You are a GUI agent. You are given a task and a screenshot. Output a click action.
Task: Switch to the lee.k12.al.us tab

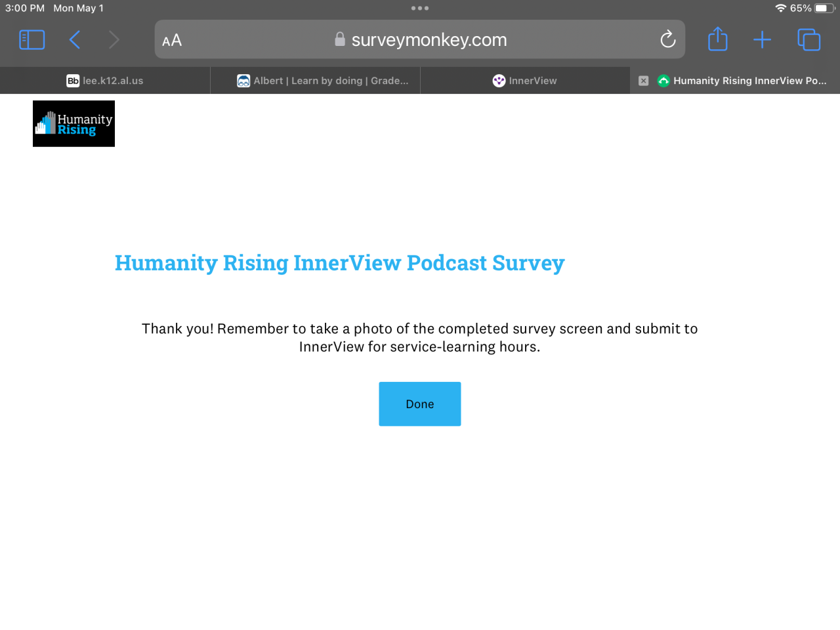(105, 81)
